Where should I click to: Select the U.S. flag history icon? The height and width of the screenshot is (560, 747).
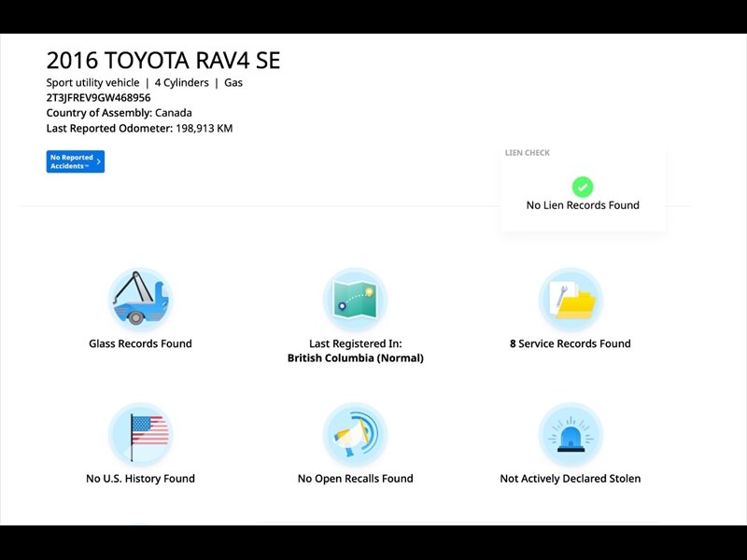click(x=140, y=435)
